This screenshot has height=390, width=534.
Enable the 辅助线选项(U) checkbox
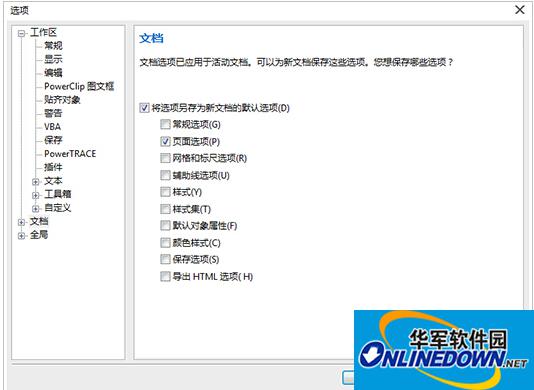[x=165, y=175]
